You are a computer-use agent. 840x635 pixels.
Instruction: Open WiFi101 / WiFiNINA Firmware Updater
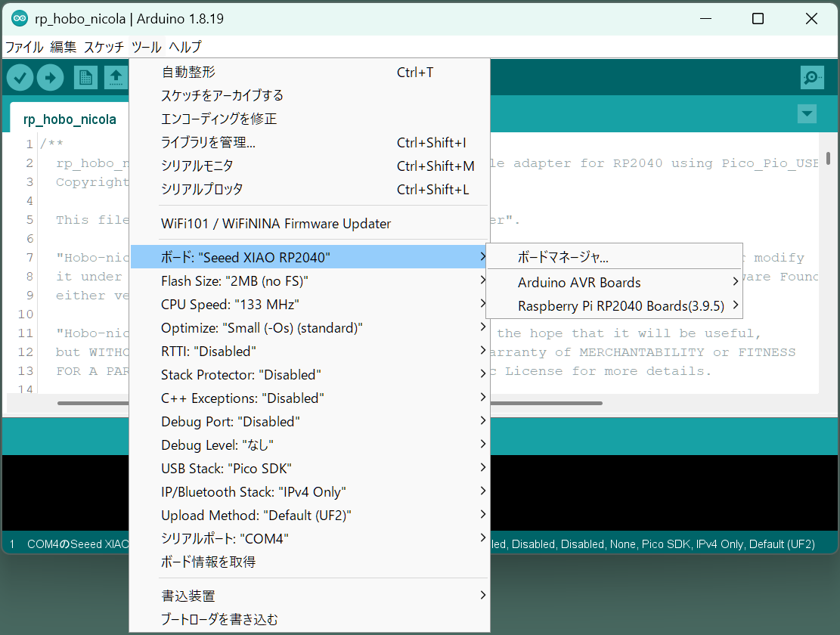tap(276, 224)
